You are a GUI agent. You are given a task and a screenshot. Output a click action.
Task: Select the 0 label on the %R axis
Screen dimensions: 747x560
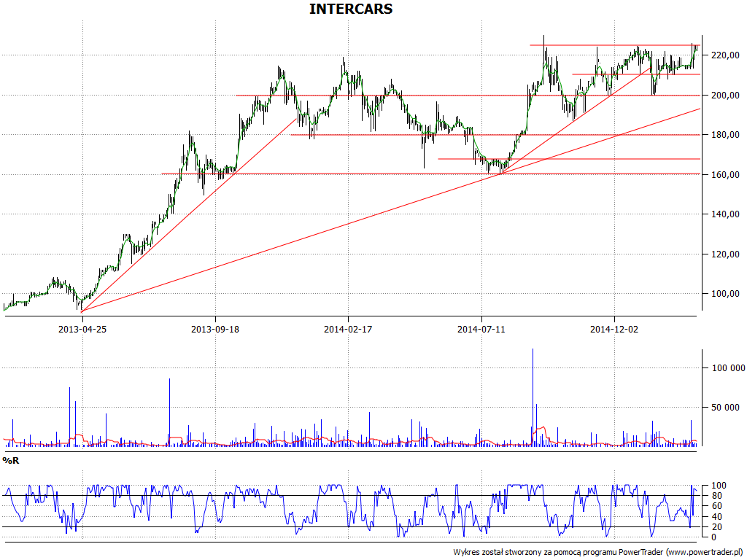713,537
